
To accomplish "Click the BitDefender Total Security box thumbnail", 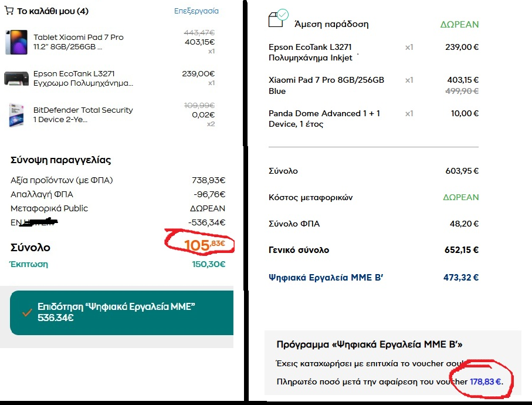I will (x=16, y=114).
